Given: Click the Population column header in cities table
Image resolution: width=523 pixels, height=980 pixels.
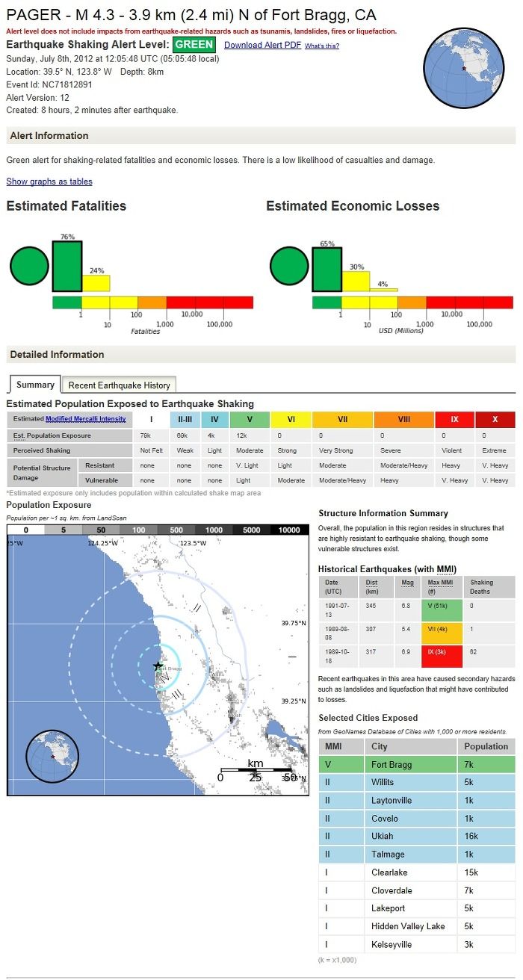Looking at the screenshot, I should (486, 746).
